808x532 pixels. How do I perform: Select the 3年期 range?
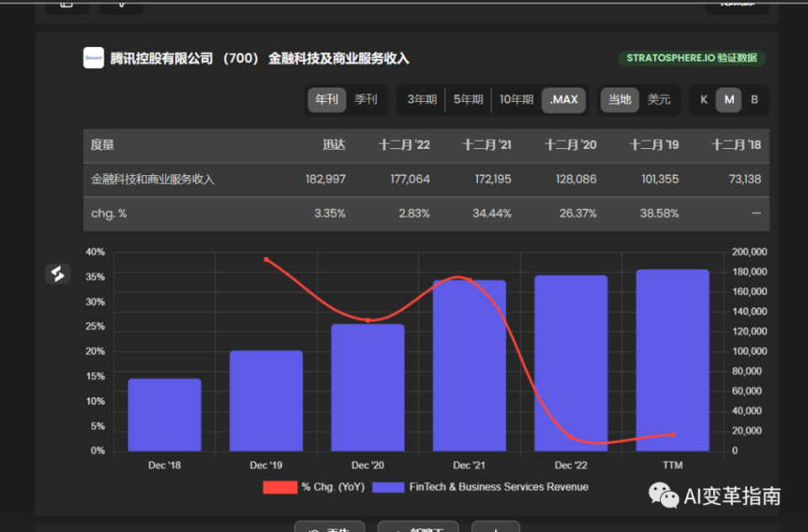coord(422,99)
